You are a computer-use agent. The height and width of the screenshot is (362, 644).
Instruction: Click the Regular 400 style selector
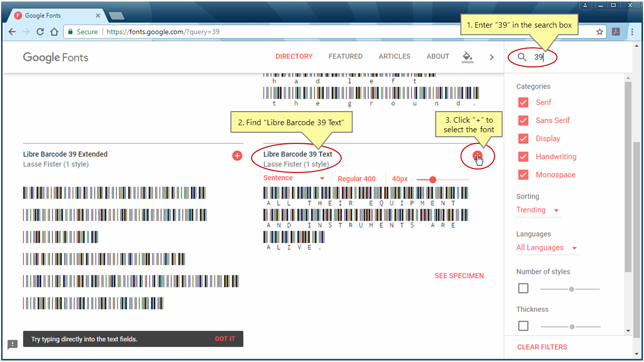pos(357,178)
